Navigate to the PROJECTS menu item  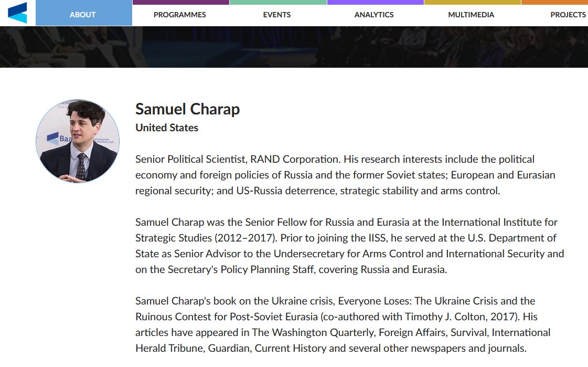[568, 15]
